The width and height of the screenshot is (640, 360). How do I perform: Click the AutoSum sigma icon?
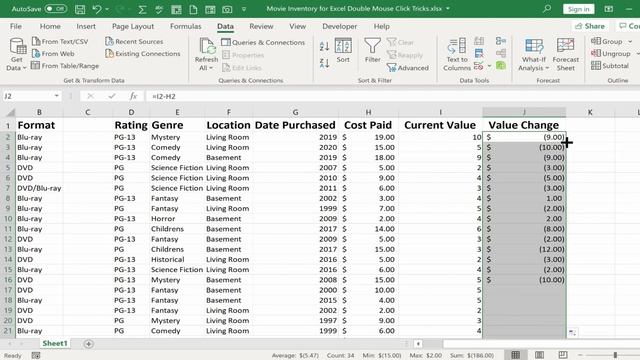tap(142, 9)
